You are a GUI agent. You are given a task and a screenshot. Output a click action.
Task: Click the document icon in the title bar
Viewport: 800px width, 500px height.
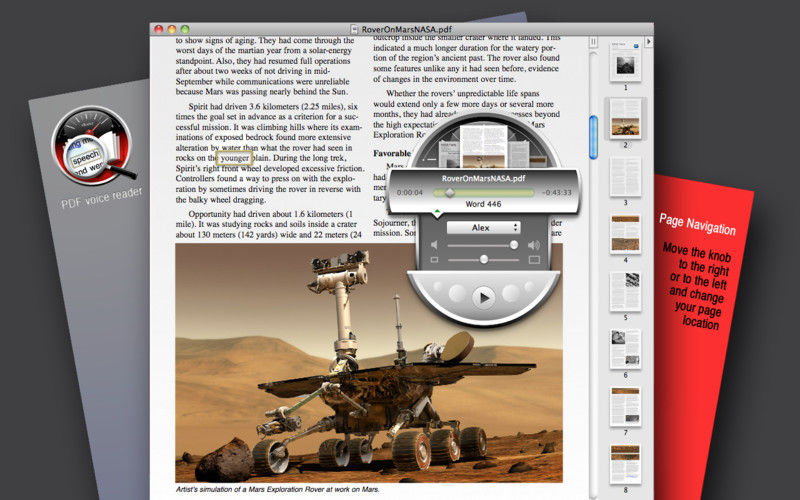pos(355,29)
